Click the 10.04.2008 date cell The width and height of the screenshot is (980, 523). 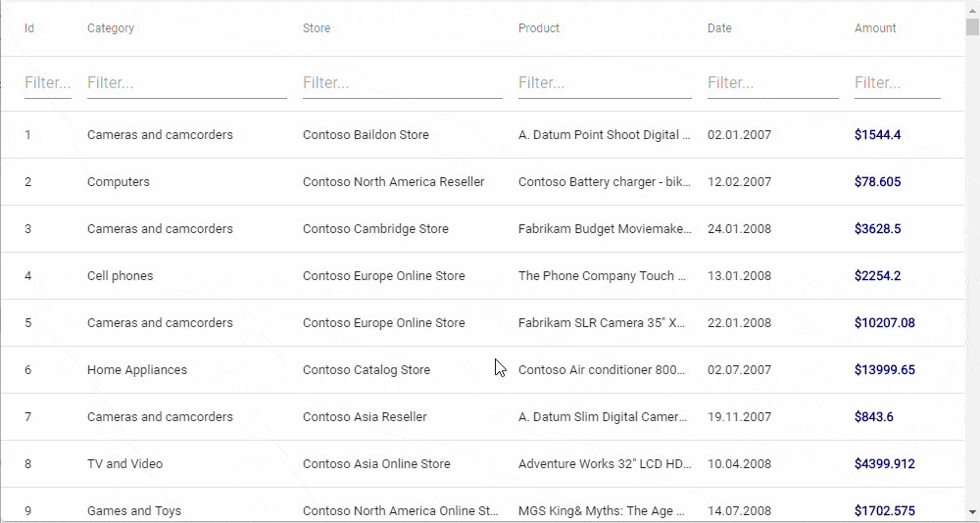click(x=739, y=464)
